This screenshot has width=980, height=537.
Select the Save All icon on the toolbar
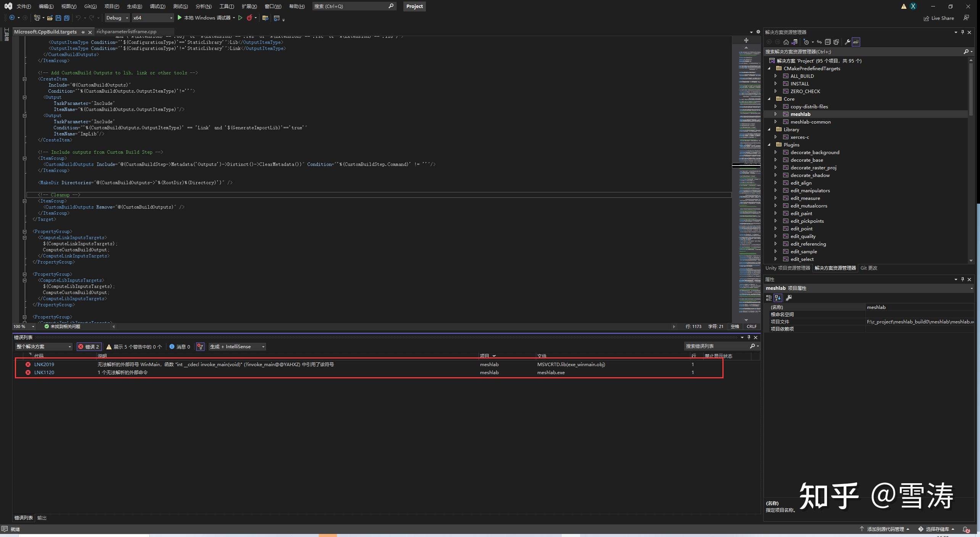pyautogui.click(x=66, y=18)
